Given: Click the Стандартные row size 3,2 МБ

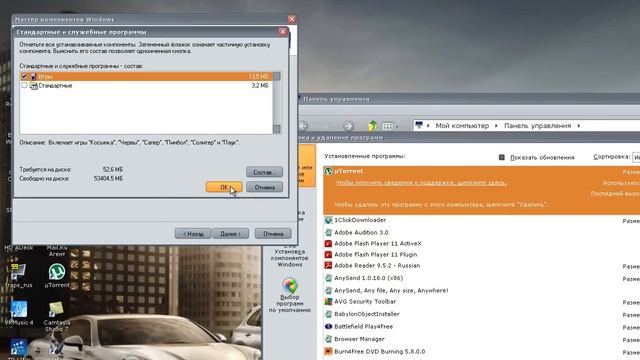Looking at the screenshot, I should click(260, 85).
